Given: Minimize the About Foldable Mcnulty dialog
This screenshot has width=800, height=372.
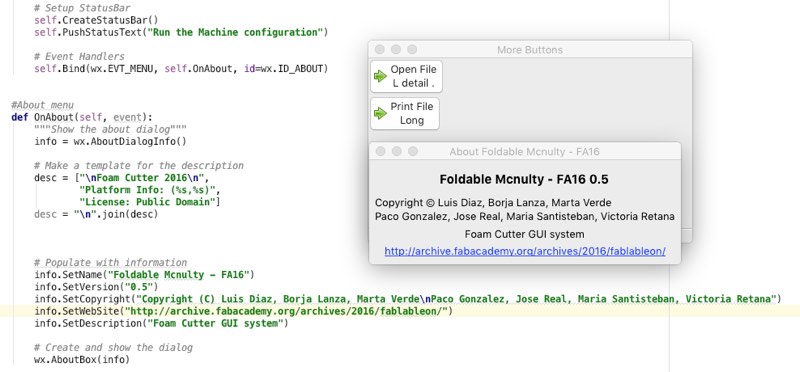Looking at the screenshot, I should [x=397, y=152].
